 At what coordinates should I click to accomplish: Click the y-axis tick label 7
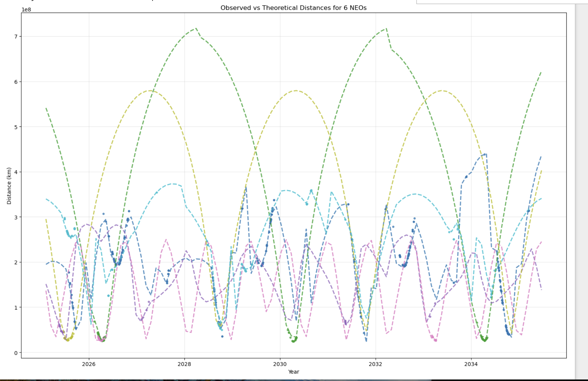(x=16, y=37)
